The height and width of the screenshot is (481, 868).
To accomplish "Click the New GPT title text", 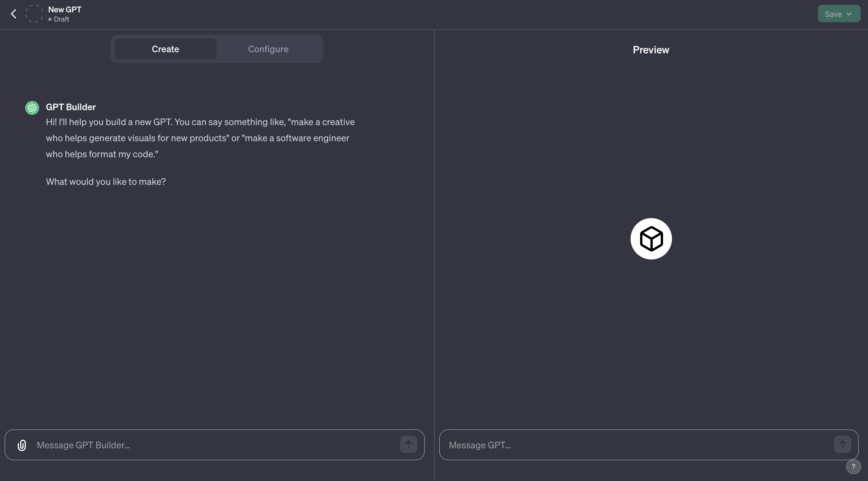I will tap(65, 9).
